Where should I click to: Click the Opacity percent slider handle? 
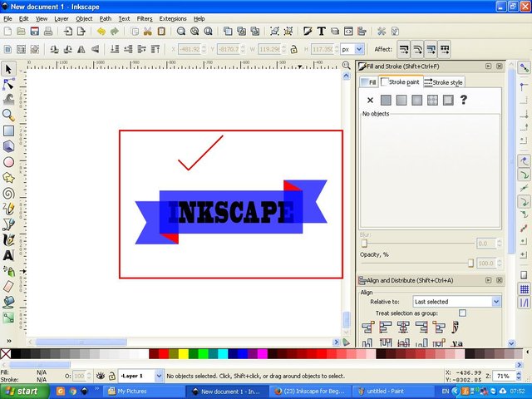coord(470,263)
